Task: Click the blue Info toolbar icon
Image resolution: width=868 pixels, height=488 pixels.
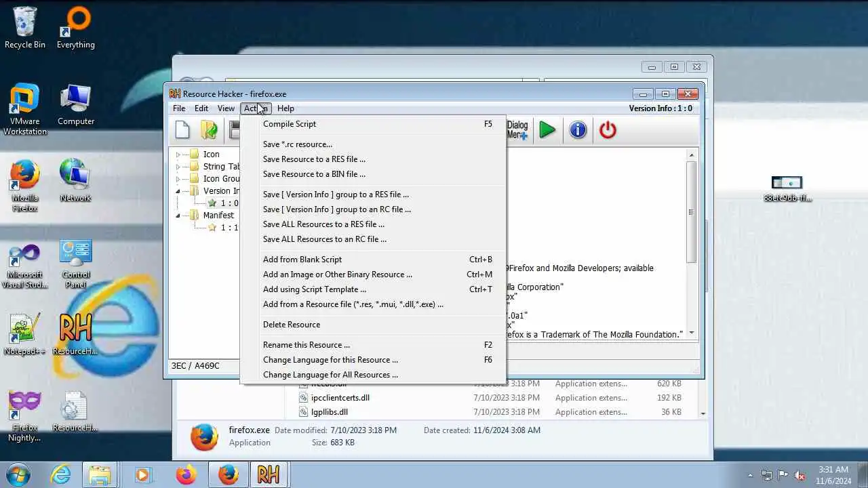Action: pos(578,130)
